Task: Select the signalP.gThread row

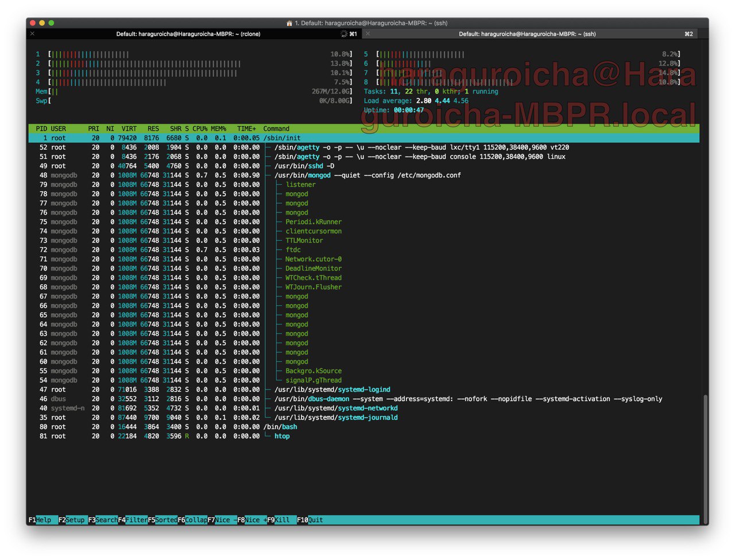Action: [364, 380]
